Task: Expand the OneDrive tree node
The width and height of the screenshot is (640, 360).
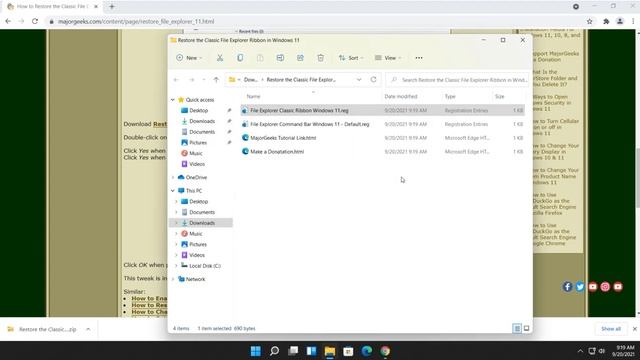Action: click(173, 177)
